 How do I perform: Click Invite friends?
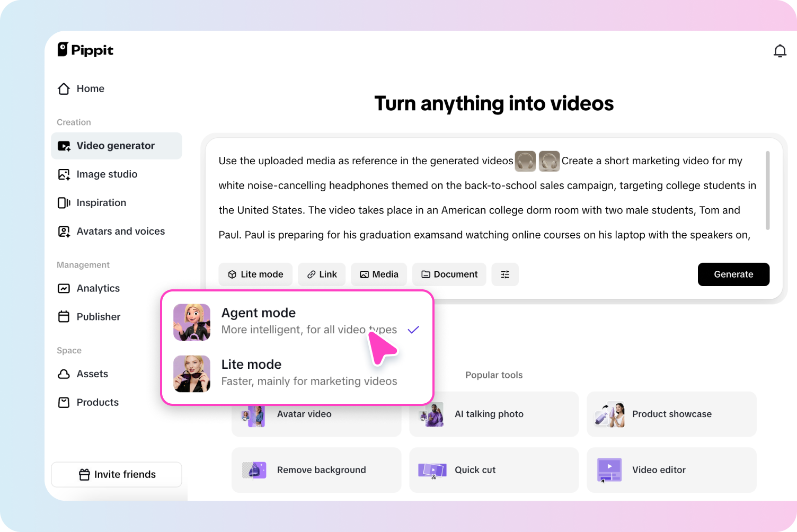116,474
